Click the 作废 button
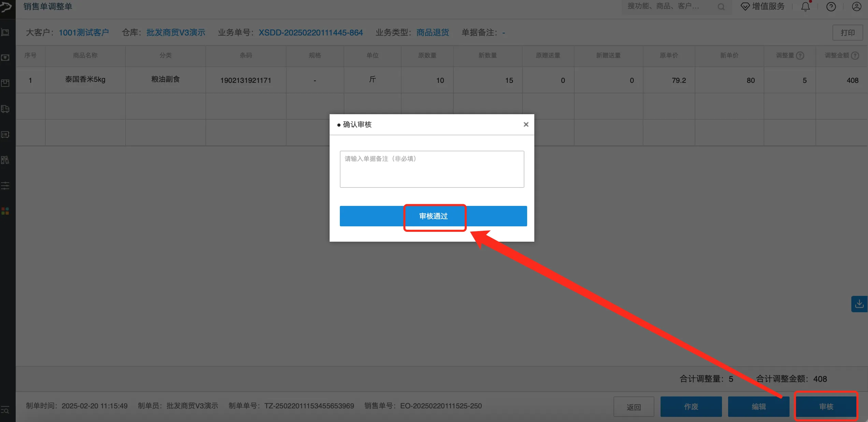This screenshot has width=868, height=422. click(x=691, y=407)
